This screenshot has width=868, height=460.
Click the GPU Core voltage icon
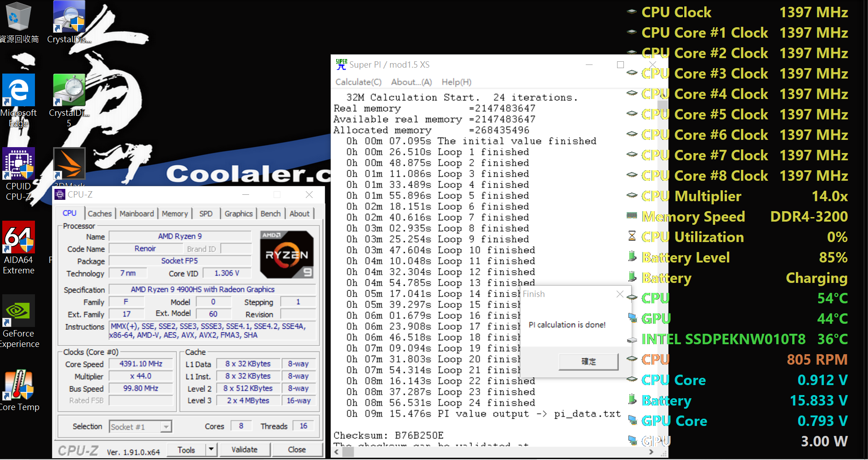point(632,420)
